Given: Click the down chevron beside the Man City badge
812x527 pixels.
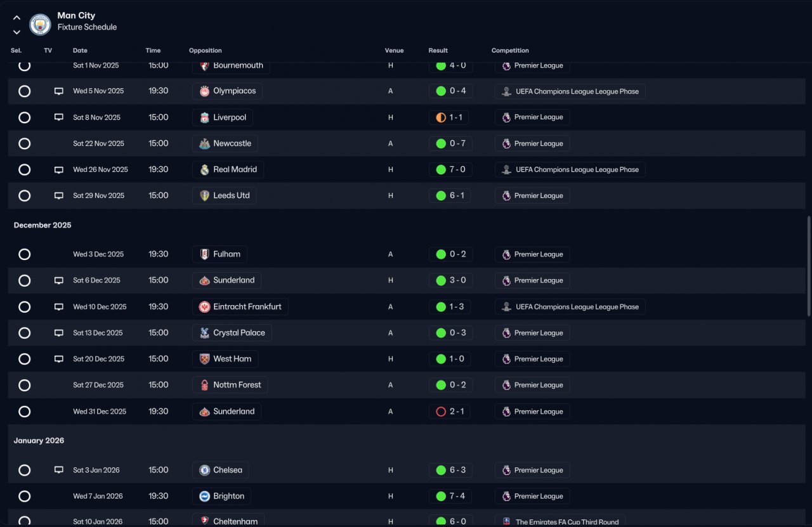Looking at the screenshot, I should click(16, 32).
